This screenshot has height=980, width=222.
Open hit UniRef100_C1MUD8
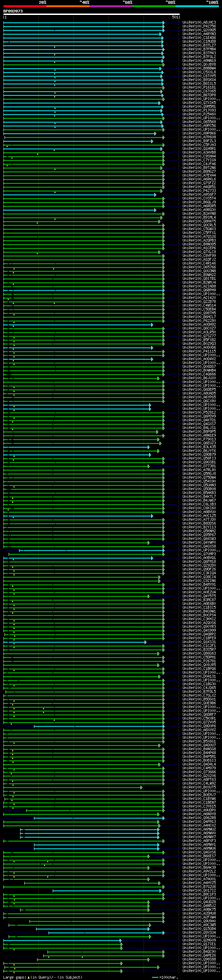199,41
